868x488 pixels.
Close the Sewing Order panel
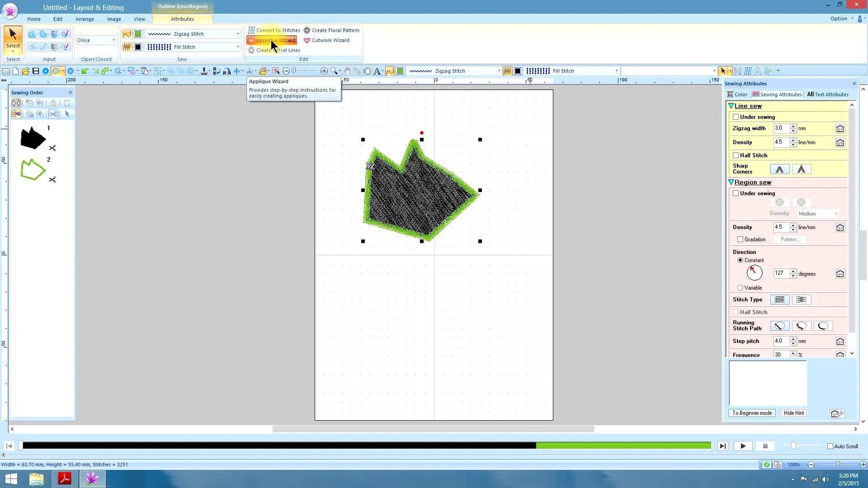point(70,92)
